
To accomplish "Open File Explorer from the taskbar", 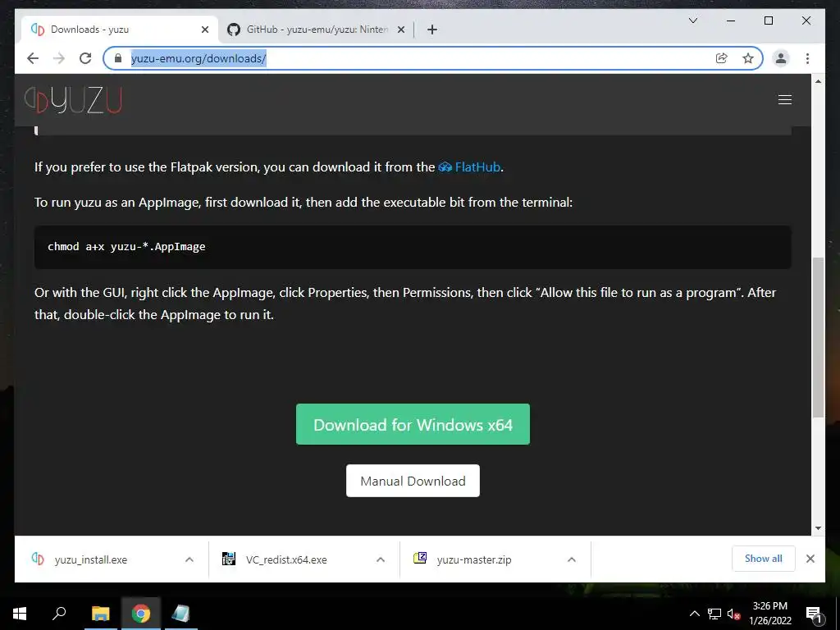I will [x=101, y=614].
